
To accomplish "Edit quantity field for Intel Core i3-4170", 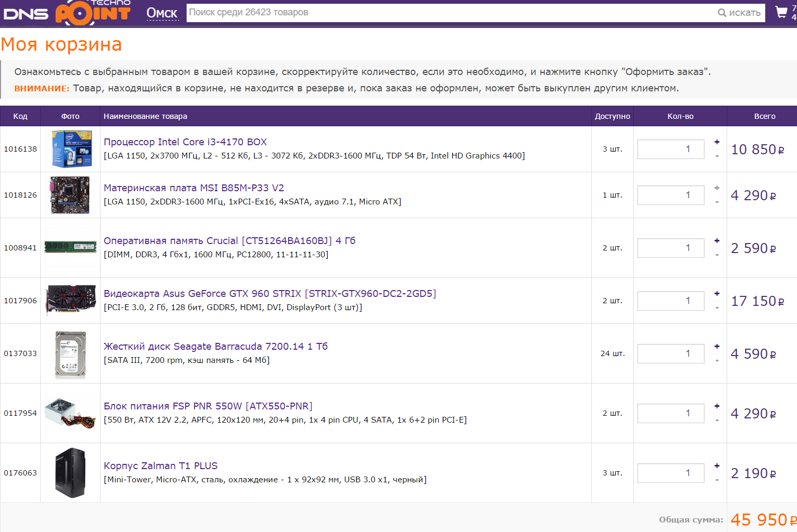I will (x=671, y=149).
